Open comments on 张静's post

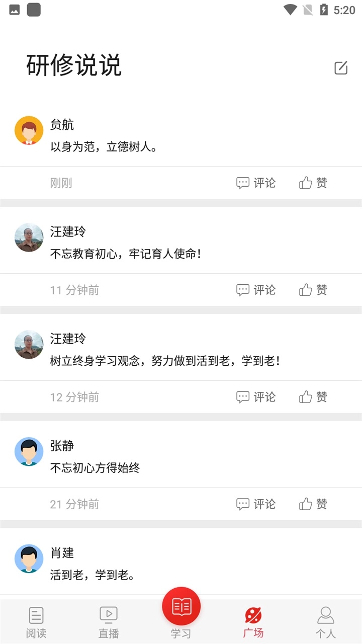coord(256,504)
